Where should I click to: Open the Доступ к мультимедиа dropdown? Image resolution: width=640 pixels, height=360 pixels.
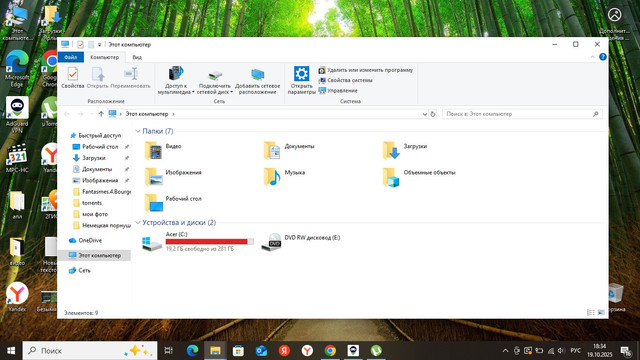[176, 80]
